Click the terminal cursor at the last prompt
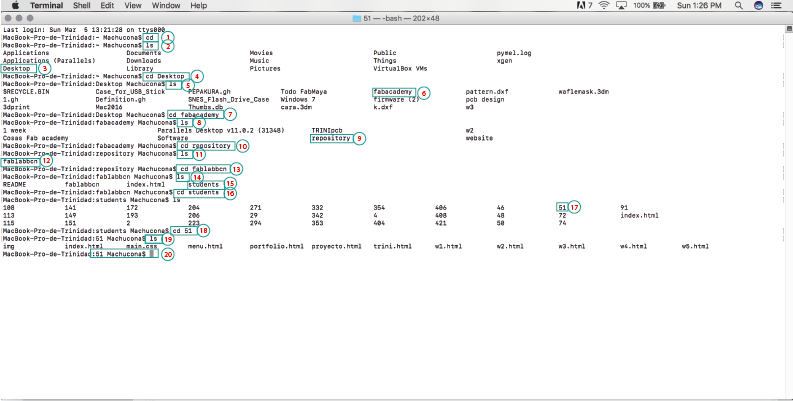This screenshot has height=401, width=793. click(154, 254)
